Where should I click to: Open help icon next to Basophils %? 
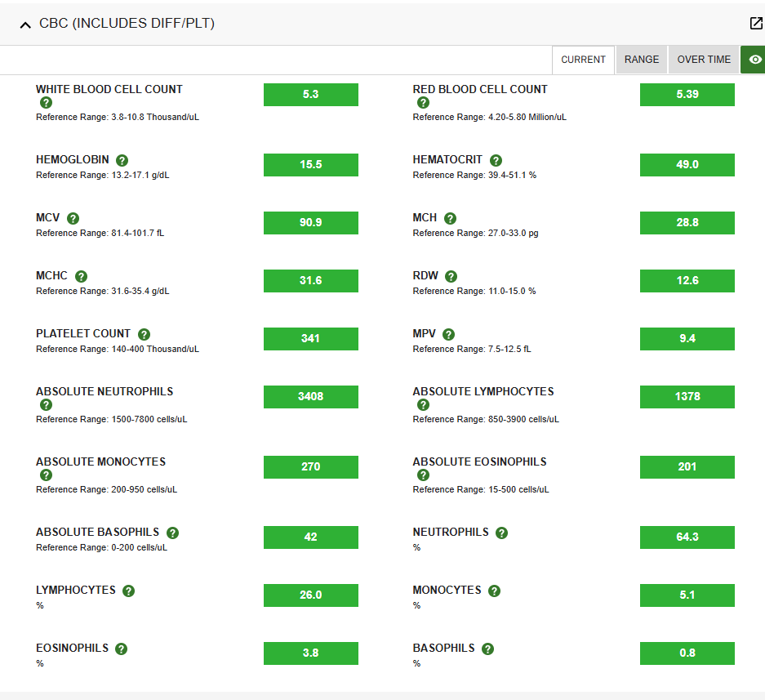pyautogui.click(x=487, y=649)
